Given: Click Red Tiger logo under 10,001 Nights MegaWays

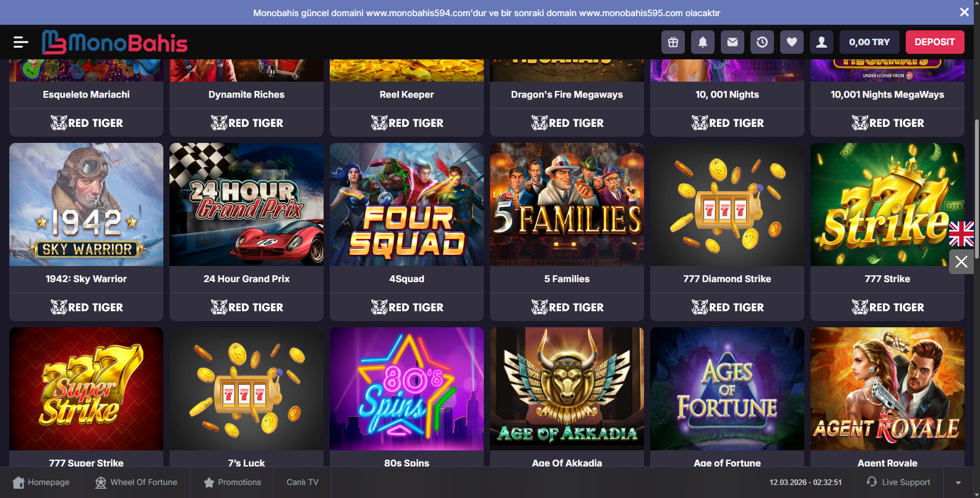Looking at the screenshot, I should tap(888, 123).
